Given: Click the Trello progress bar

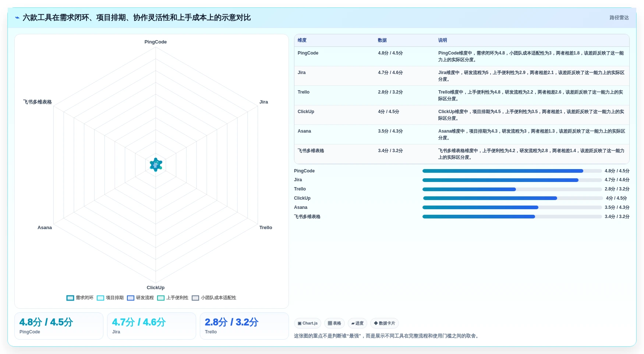Looking at the screenshot, I should point(512,189).
